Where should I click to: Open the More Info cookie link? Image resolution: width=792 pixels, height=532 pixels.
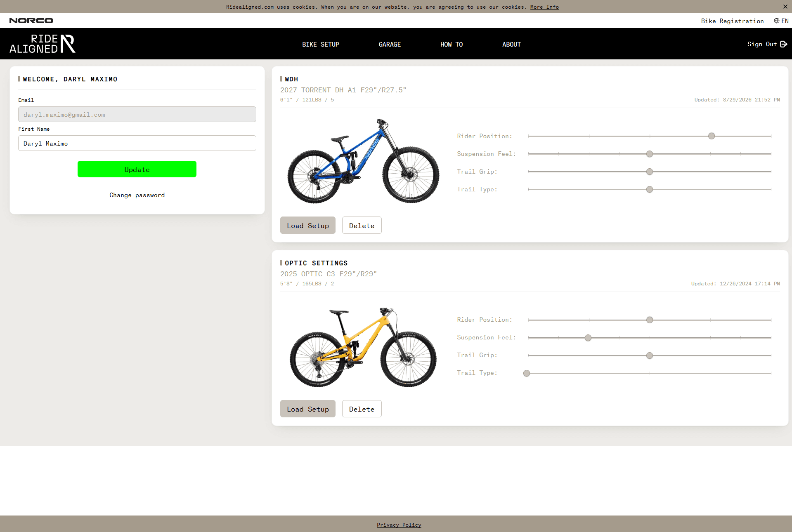coord(544,7)
